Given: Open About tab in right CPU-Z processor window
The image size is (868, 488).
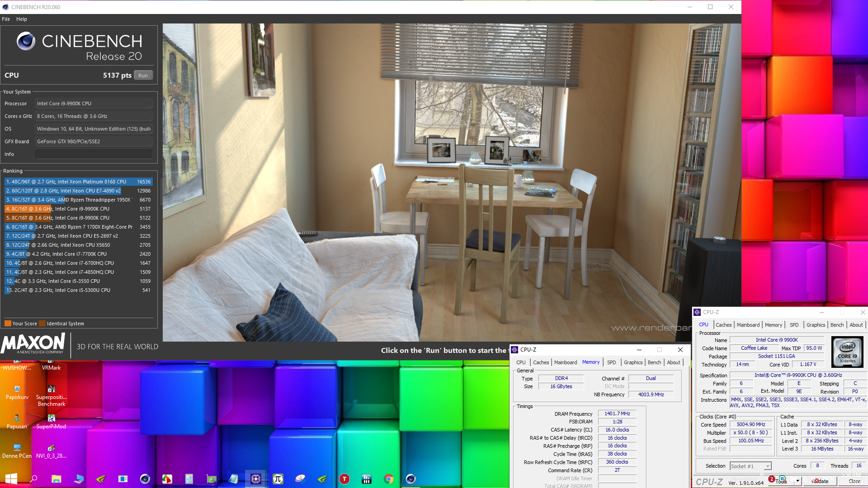Looking at the screenshot, I should 856,325.
